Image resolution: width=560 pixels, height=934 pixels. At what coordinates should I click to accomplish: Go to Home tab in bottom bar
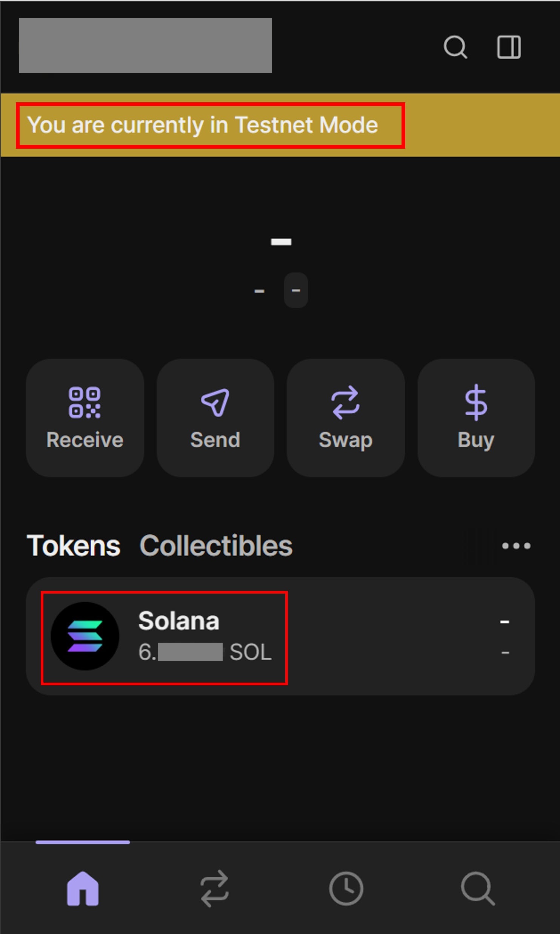(x=83, y=888)
